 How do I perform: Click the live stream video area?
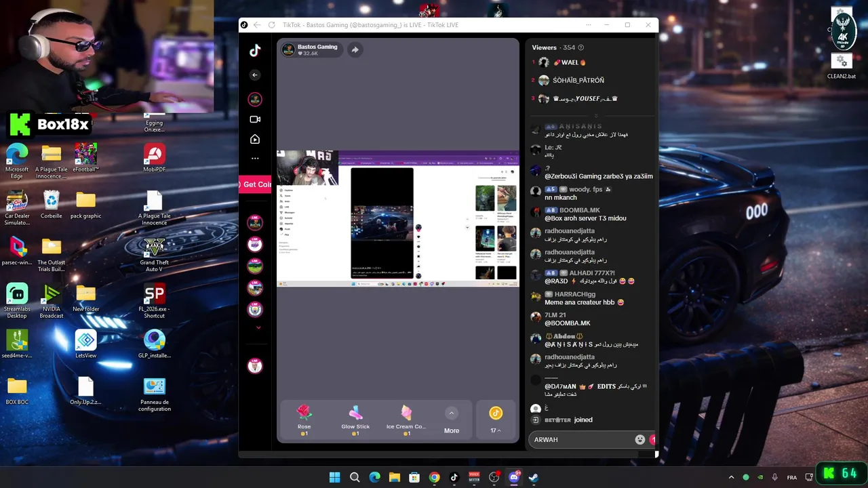(398, 218)
